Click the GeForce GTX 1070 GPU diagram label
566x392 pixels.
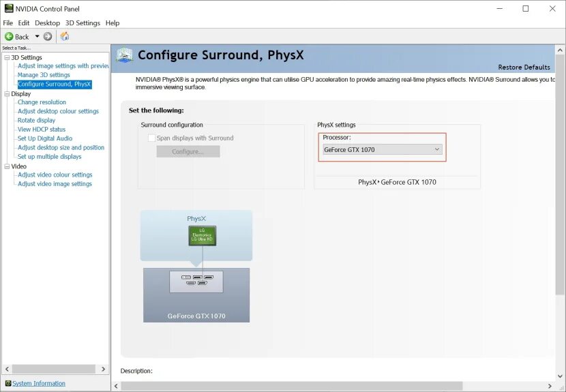point(196,316)
